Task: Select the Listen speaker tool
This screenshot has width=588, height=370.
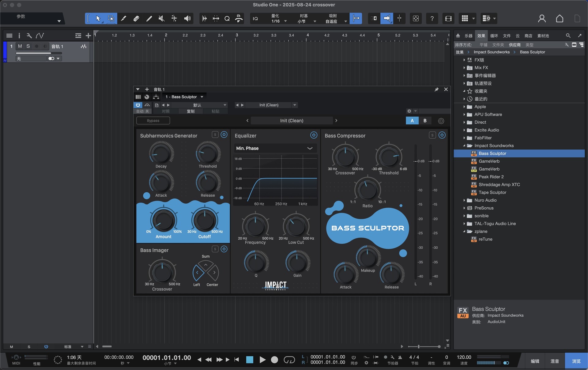Action: tap(187, 19)
